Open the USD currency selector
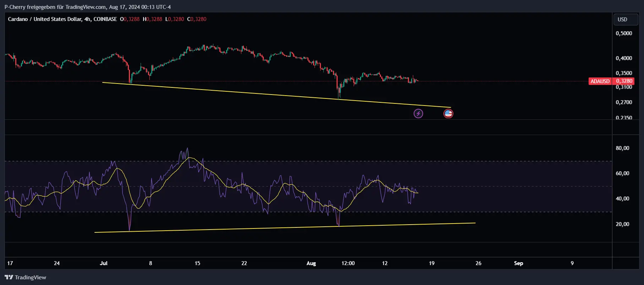Viewport: 644px width, 285px height. tap(626, 20)
